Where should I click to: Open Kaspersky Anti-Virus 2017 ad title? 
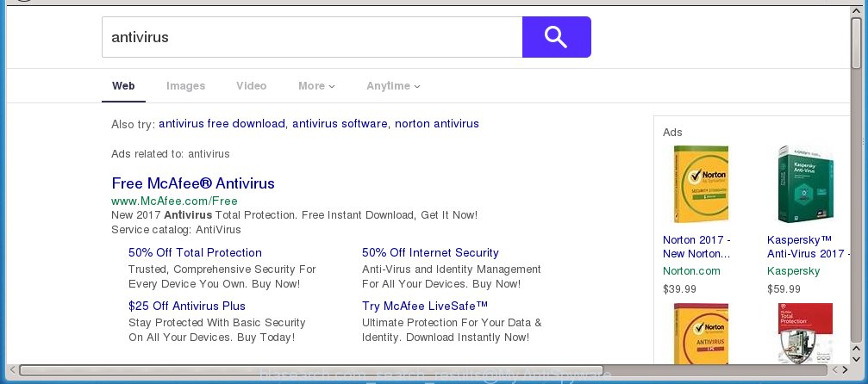coord(807,247)
